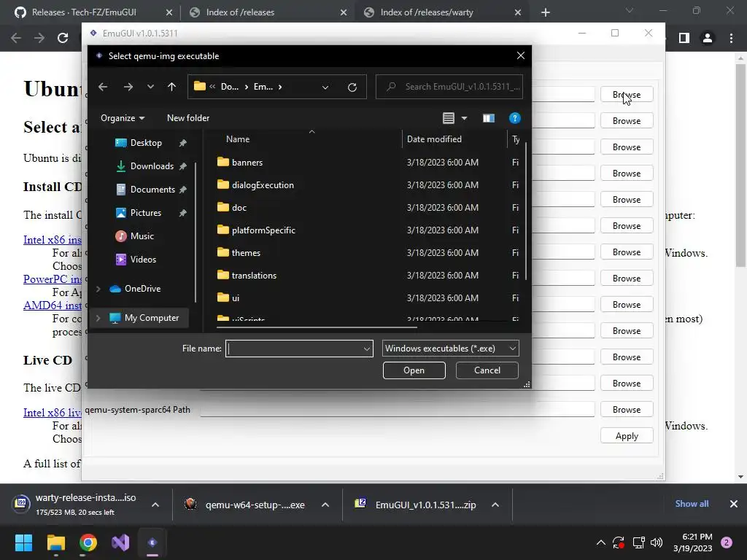Image resolution: width=747 pixels, height=560 pixels.
Task: Toggle the preview pane icon
Action: (488, 118)
